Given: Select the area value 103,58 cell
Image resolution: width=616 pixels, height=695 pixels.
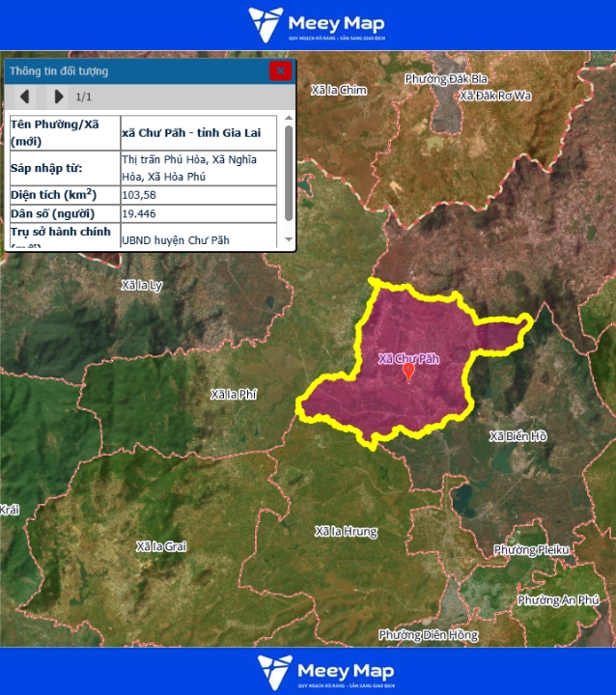Looking at the screenshot, I should 198,194.
